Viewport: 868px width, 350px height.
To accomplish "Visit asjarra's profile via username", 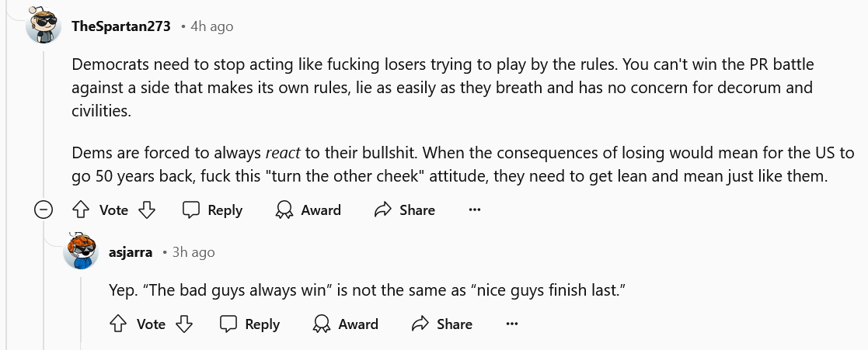I will (131, 252).
